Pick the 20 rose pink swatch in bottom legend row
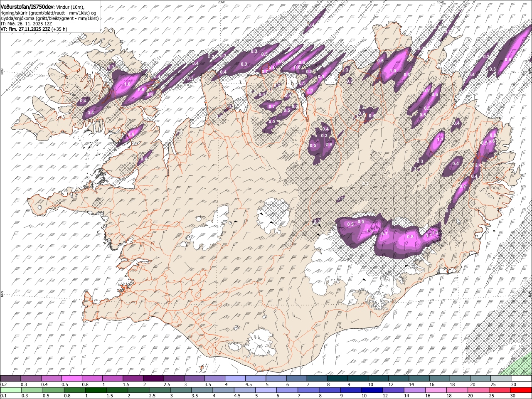The width and height of the screenshot is (532, 399). [478, 390]
